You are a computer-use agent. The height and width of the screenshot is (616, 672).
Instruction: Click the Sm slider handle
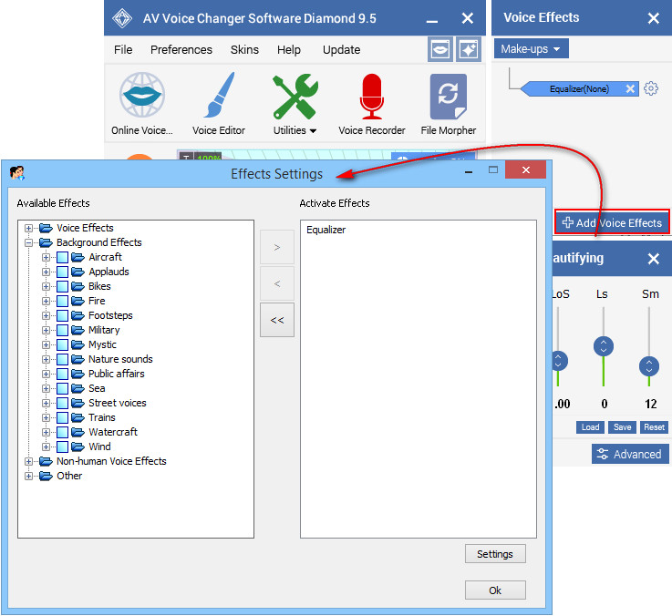[649, 366]
